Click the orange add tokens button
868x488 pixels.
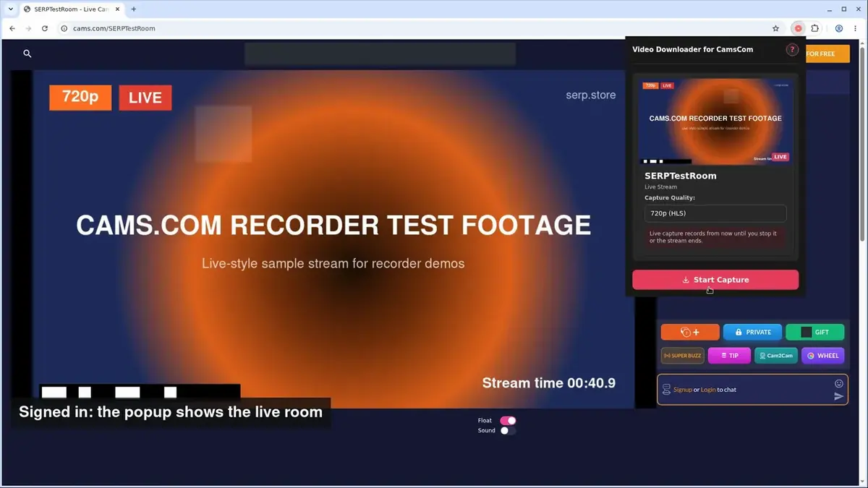[690, 332]
